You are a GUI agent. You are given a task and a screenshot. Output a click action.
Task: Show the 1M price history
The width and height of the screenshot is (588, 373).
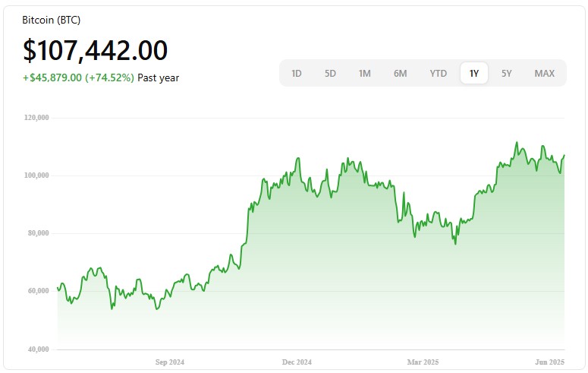(365, 74)
